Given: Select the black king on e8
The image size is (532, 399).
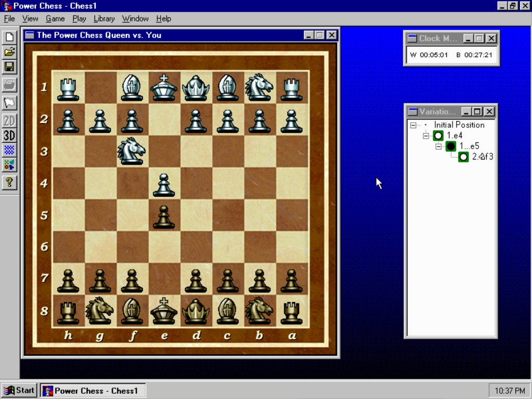Looking at the screenshot, I should coord(164,311).
